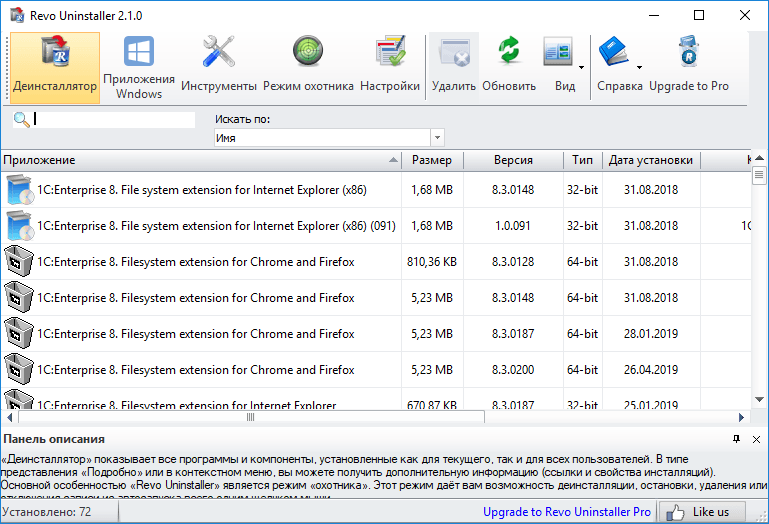Click the Удалить button

(x=454, y=68)
